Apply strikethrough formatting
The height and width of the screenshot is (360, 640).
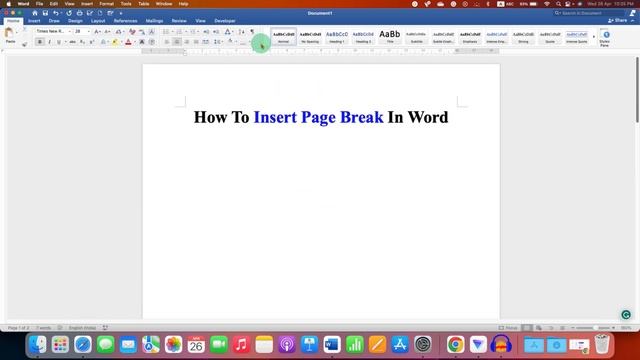coord(72,42)
